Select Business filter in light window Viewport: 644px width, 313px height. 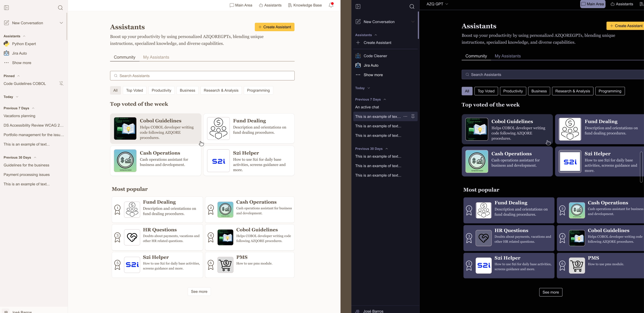point(188,90)
